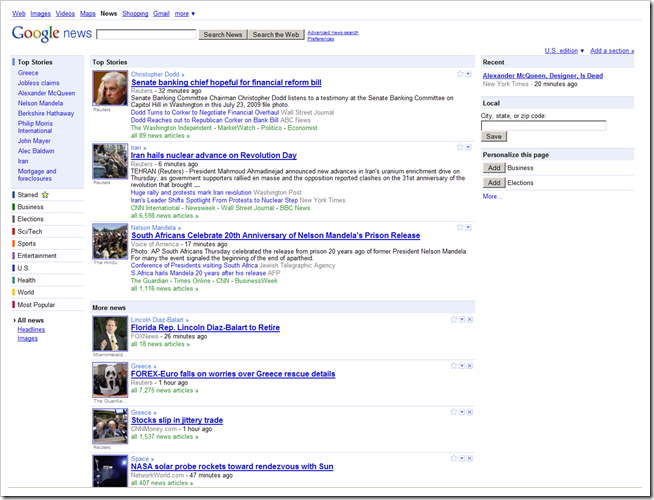This screenshot has height=500, width=654.
Task: Open the Alexander McQueen, Designer, Is Dead headline
Action: (x=543, y=75)
